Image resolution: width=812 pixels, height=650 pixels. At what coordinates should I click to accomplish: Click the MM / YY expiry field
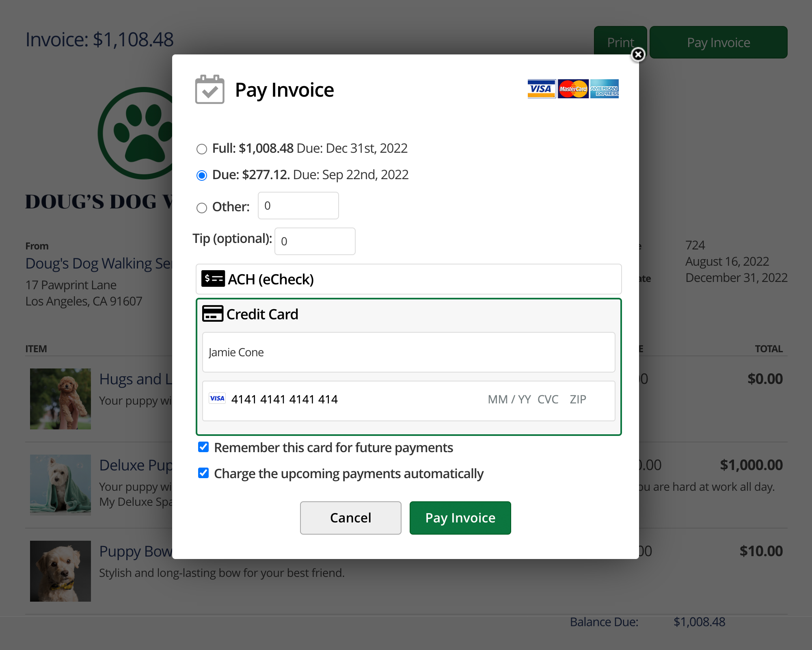tap(509, 399)
